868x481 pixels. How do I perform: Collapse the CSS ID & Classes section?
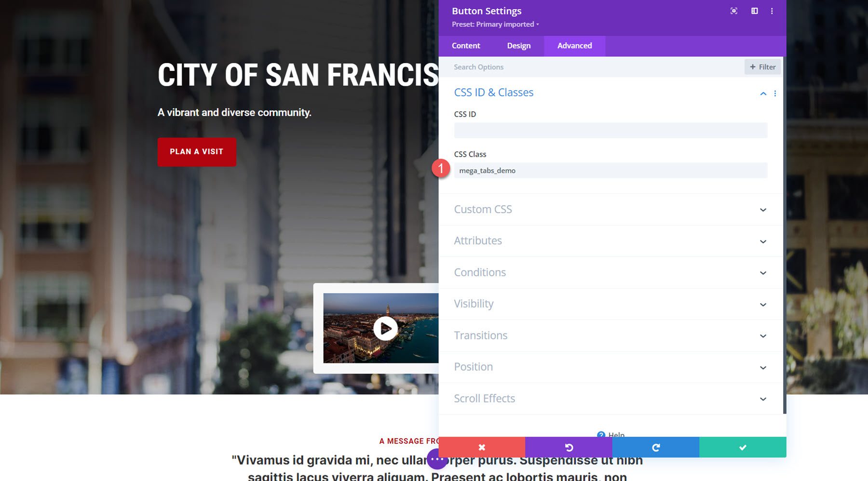pos(763,93)
